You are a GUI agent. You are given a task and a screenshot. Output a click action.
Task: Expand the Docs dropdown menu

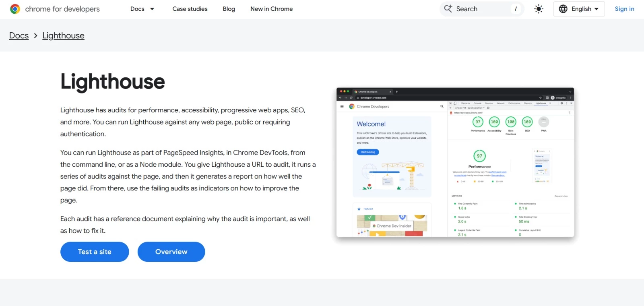tap(142, 9)
